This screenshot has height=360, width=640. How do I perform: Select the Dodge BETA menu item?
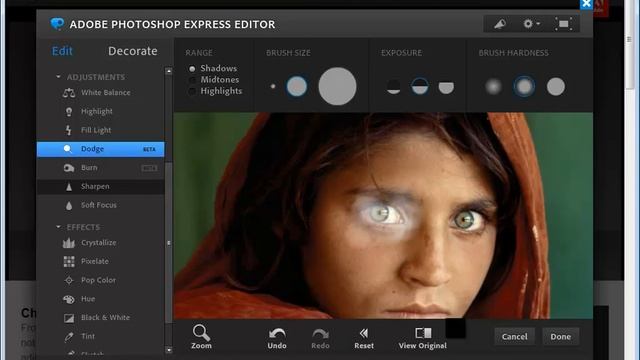100,149
